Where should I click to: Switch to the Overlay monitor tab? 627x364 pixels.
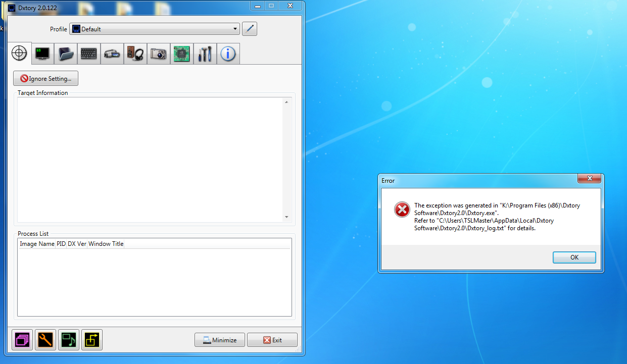click(x=42, y=54)
